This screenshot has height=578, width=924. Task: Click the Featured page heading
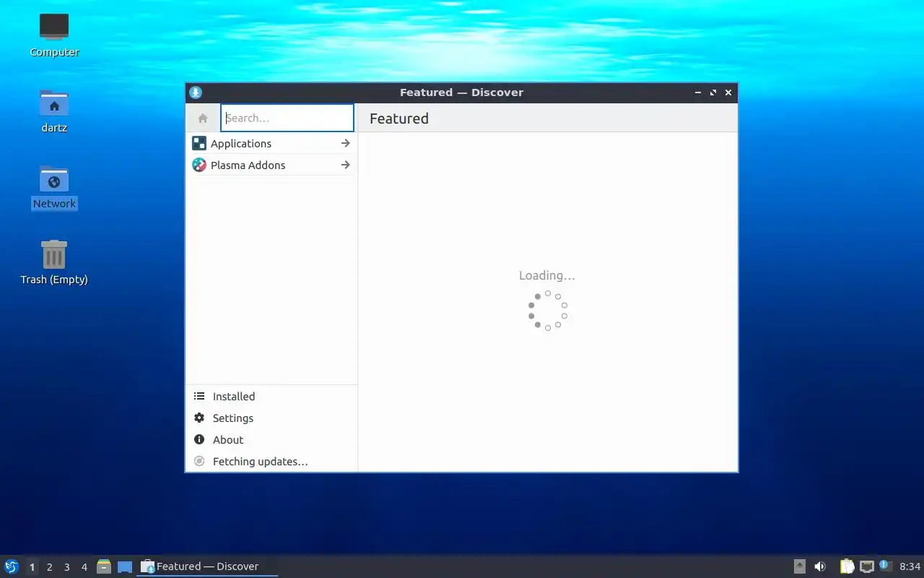tap(399, 118)
